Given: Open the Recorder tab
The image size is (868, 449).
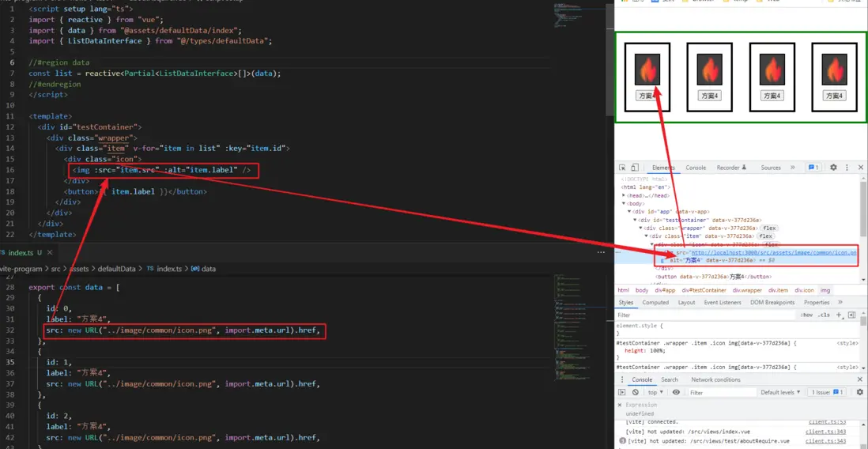Looking at the screenshot, I should tap(731, 168).
